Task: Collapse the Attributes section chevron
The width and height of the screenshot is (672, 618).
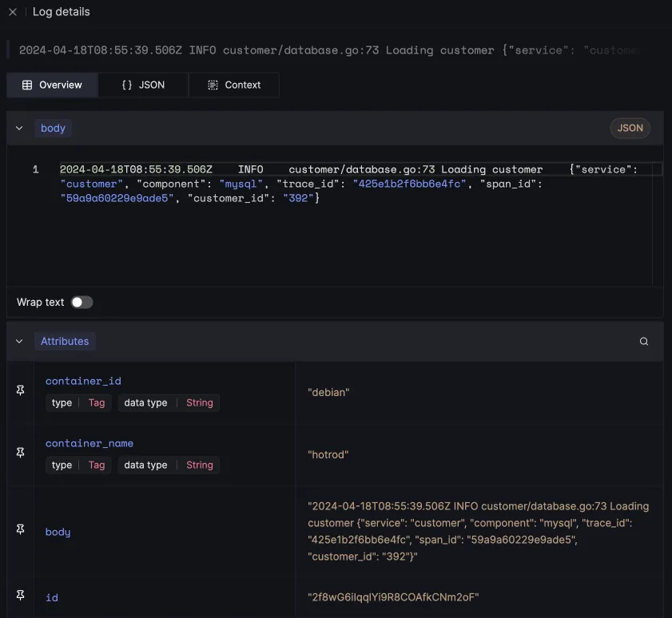Action: (19, 341)
